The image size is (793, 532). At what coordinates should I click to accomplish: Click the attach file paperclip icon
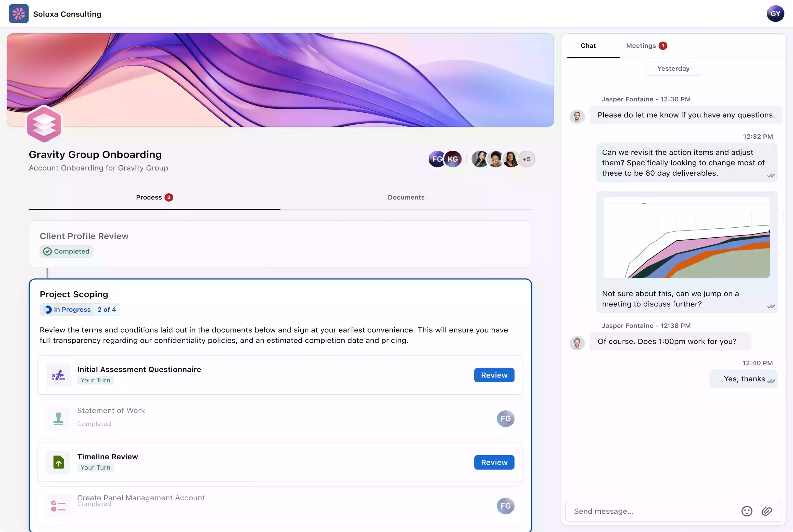766,511
